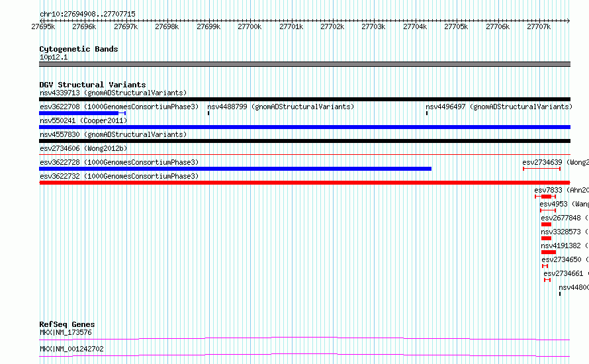Select the esv3622728 blue bar

(235, 169)
